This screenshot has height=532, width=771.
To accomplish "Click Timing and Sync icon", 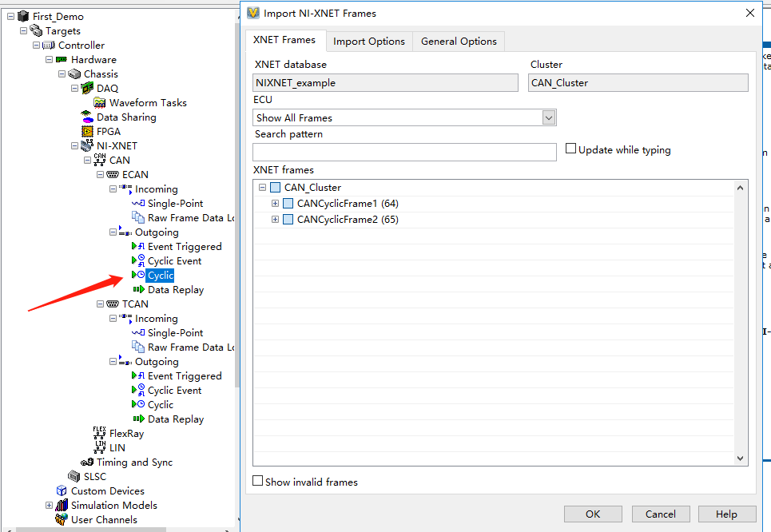I will coord(87,463).
